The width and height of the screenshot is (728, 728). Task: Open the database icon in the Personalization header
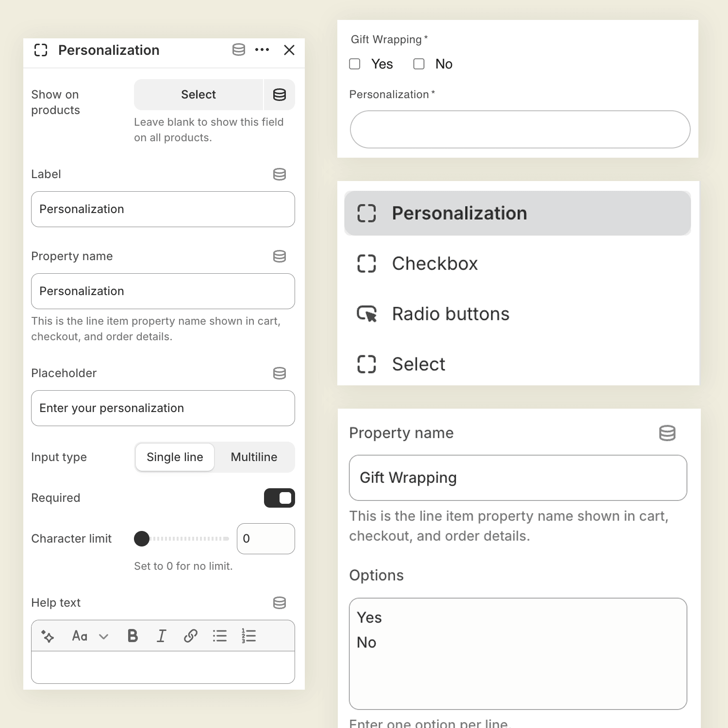point(238,50)
